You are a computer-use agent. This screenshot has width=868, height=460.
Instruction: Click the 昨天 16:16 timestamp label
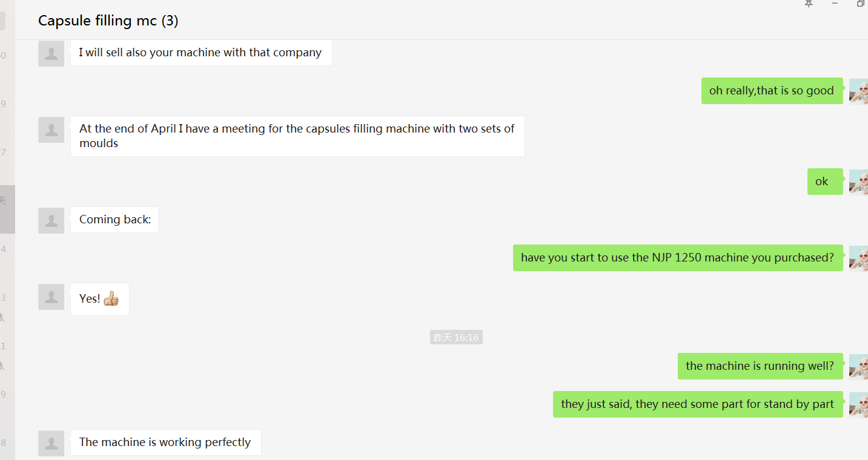pos(456,337)
